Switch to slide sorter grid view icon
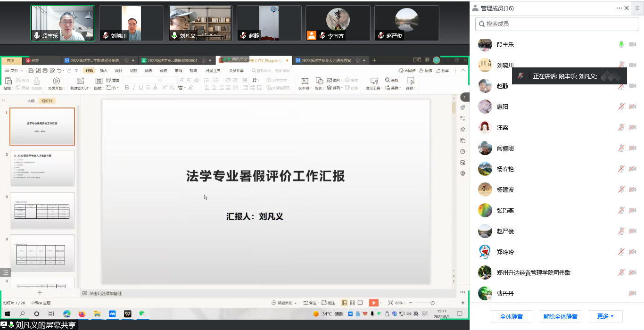This screenshot has height=330, width=644. coord(352,303)
